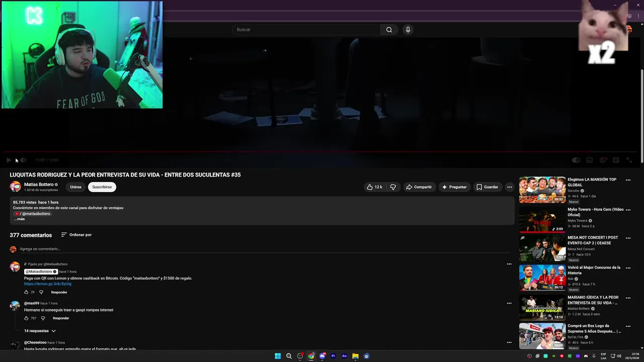This screenshot has height=362, width=644.
Task: Click the play button in the video player
Action: point(9,160)
